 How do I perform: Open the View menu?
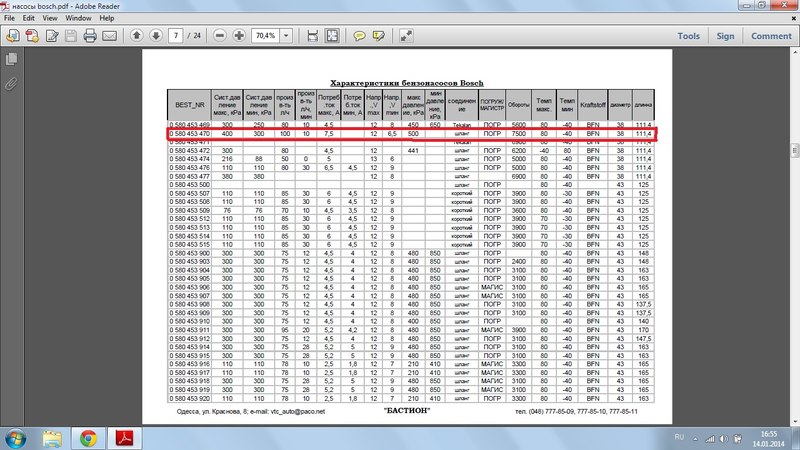pos(52,18)
